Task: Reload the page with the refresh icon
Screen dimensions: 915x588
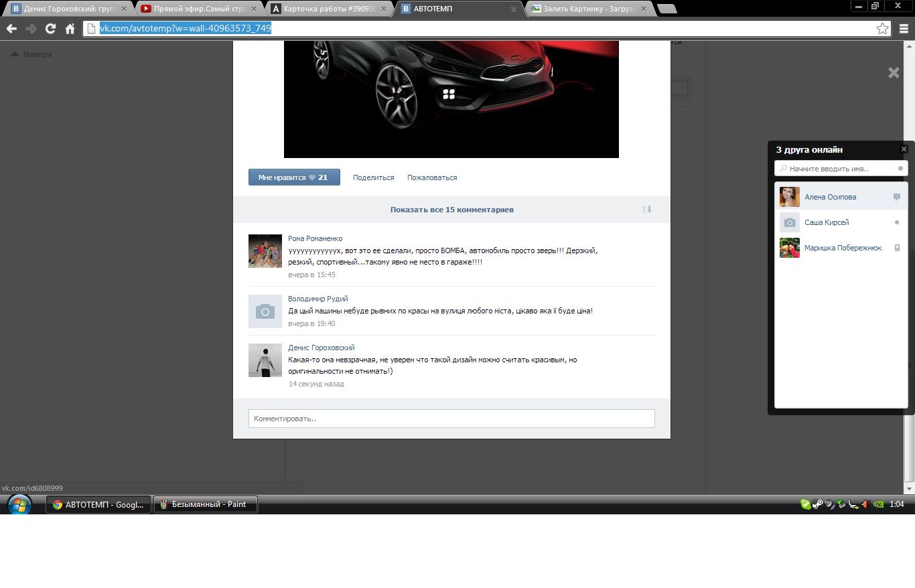Action: point(50,28)
